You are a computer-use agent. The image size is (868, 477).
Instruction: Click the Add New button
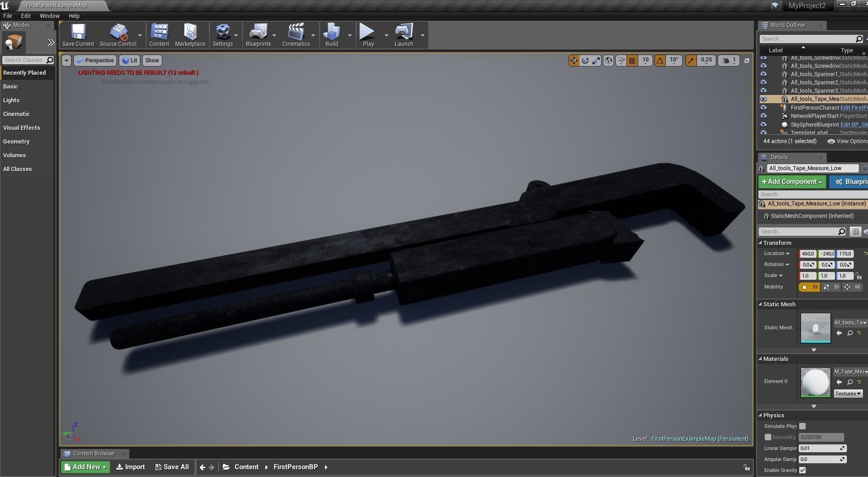(x=85, y=467)
